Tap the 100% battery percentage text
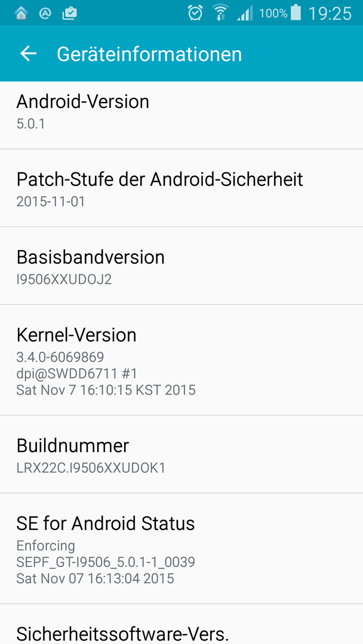This screenshot has height=644, width=363. click(273, 13)
